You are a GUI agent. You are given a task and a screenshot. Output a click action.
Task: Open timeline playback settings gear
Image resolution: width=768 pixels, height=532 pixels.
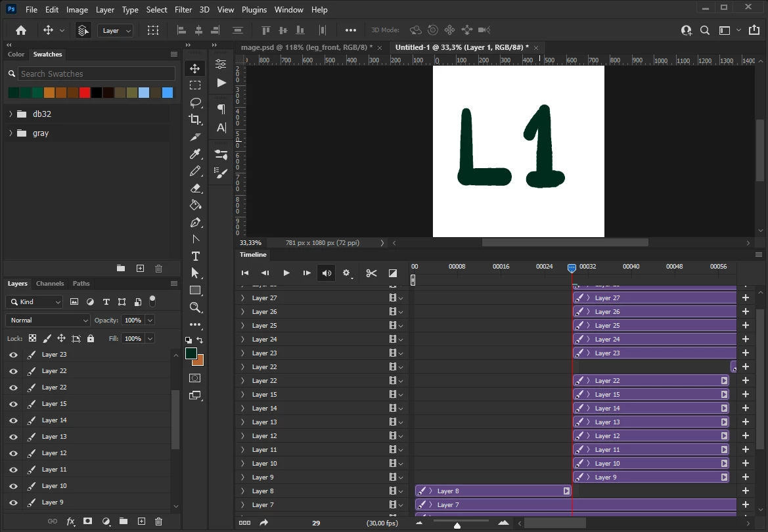pos(347,273)
